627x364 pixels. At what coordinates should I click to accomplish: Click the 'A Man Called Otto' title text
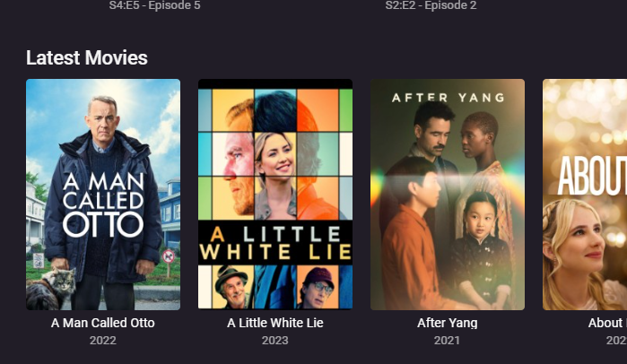point(103,323)
